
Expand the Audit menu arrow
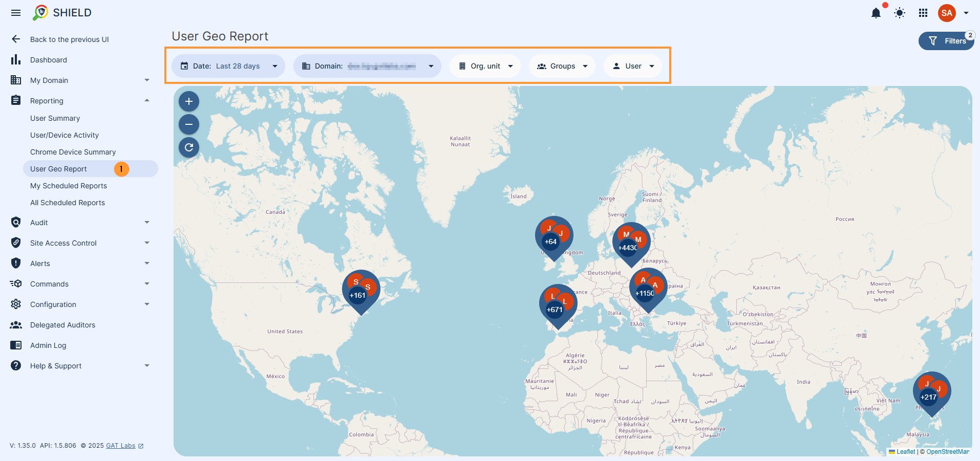147,223
